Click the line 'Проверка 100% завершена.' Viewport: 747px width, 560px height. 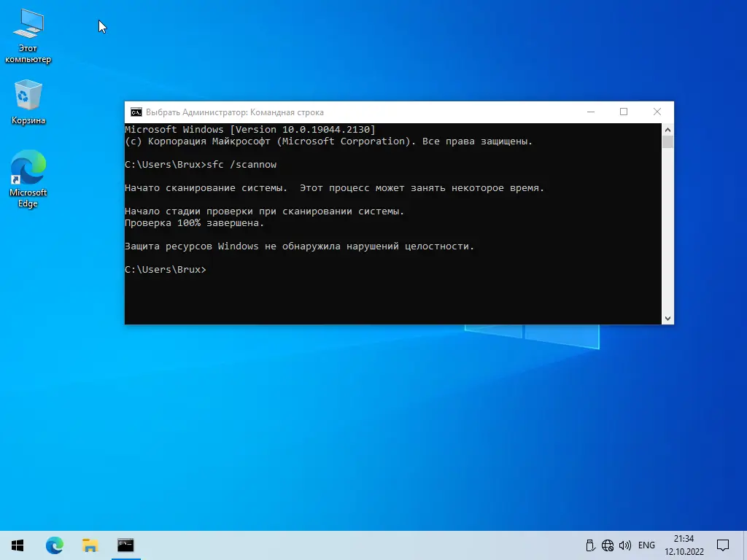pos(194,223)
